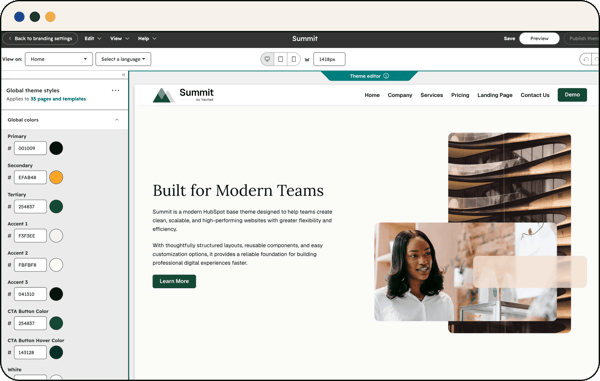Collapse the Global colors section

pos(117,120)
